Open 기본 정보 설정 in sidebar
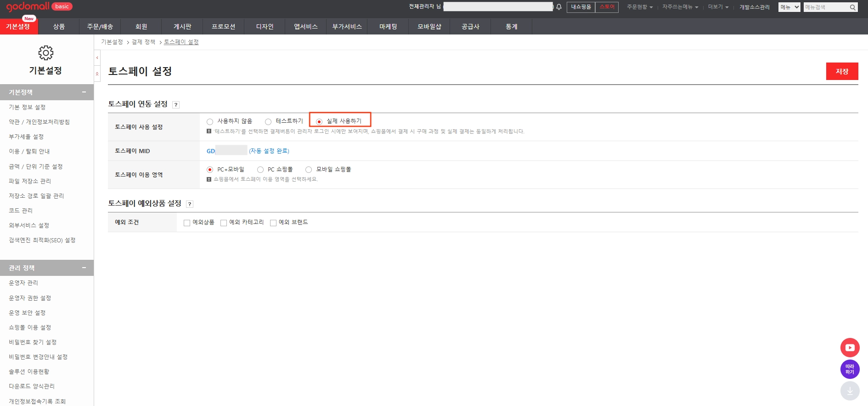Viewport: 868px width, 406px height. coord(27,107)
